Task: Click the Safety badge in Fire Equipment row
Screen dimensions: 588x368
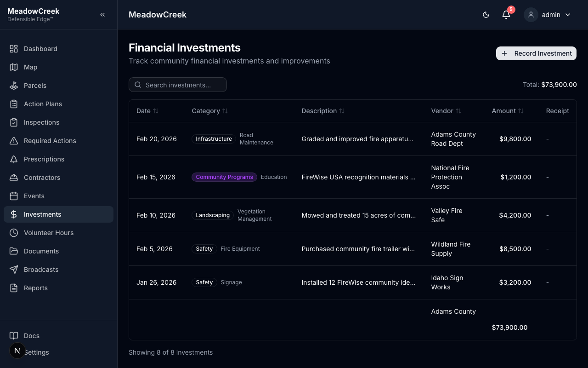Action: coord(204,249)
